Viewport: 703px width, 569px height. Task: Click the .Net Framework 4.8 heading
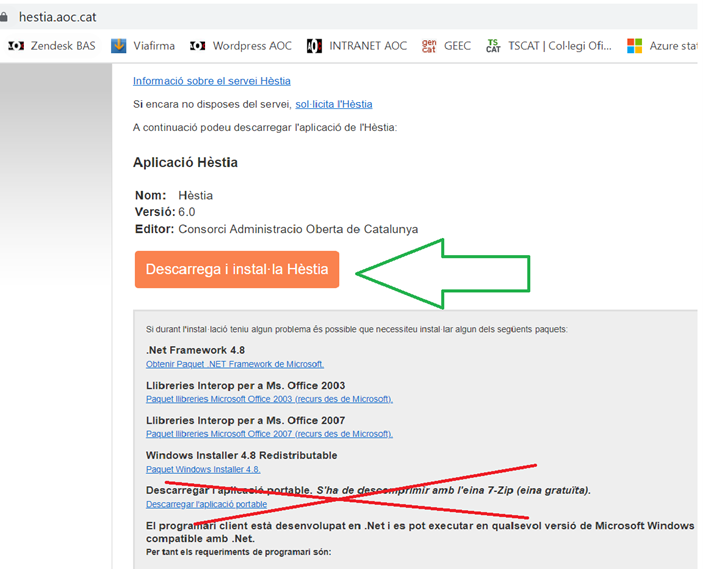pyautogui.click(x=195, y=350)
